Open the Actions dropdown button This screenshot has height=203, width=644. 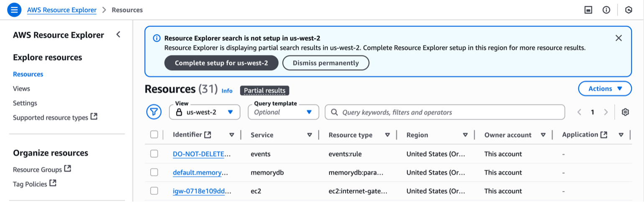click(605, 89)
